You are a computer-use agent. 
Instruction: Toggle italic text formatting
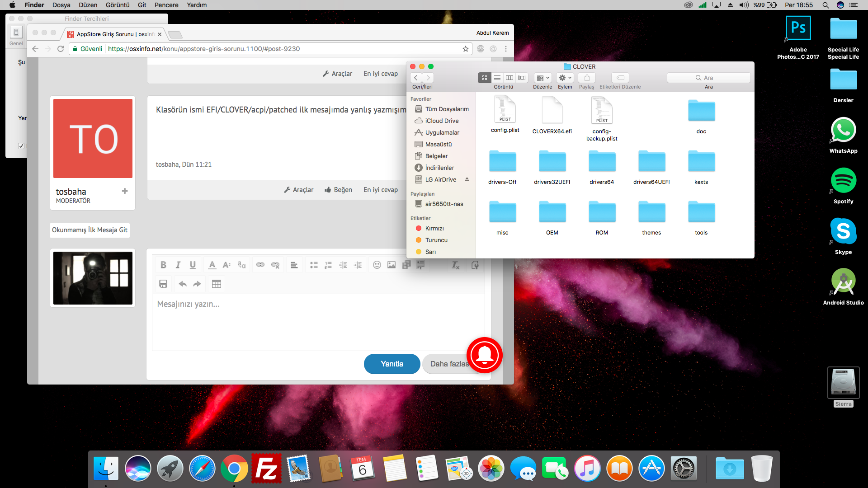[x=178, y=265]
